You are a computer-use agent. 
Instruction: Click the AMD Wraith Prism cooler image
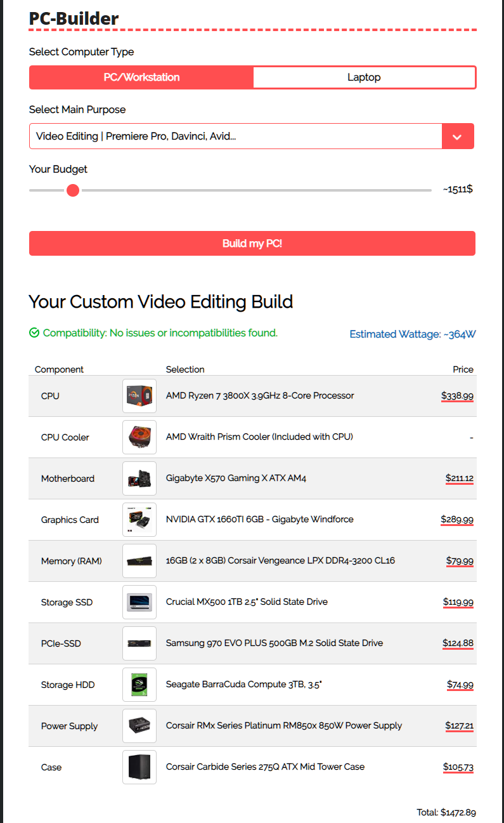pos(139,437)
